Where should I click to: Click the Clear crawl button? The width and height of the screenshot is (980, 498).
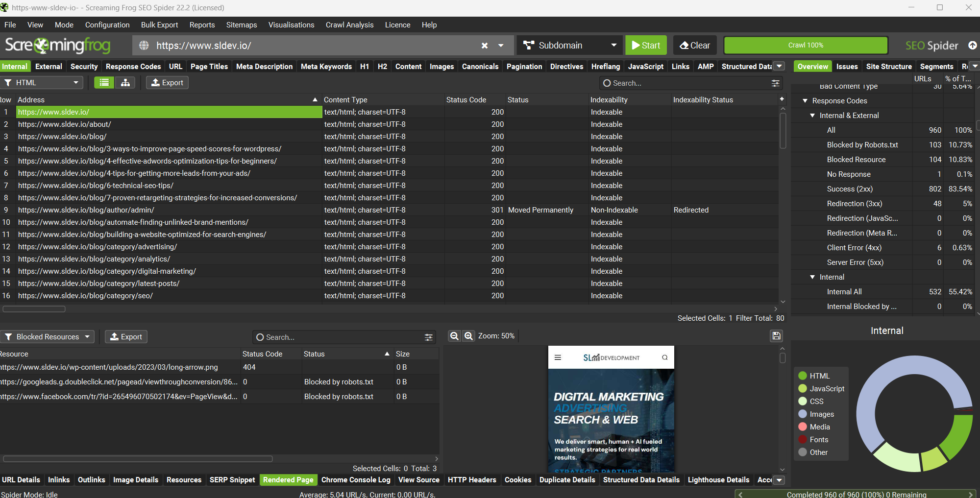click(695, 46)
